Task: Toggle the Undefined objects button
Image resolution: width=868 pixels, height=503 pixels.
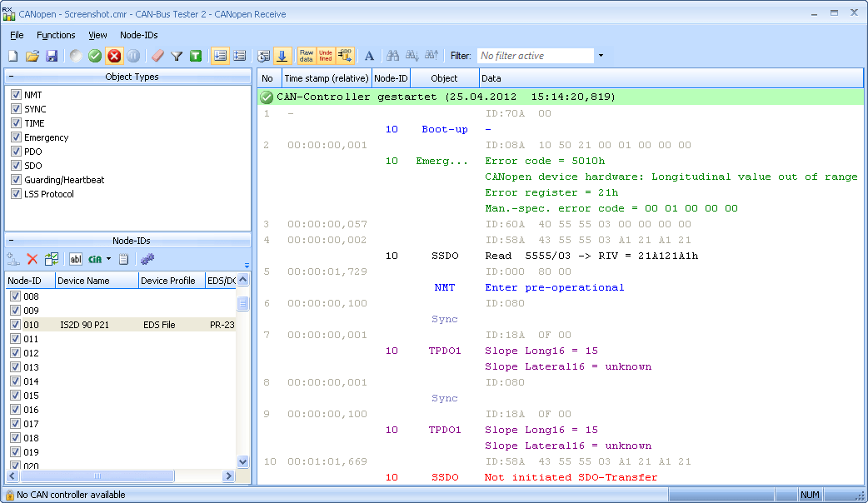Action: pos(326,56)
